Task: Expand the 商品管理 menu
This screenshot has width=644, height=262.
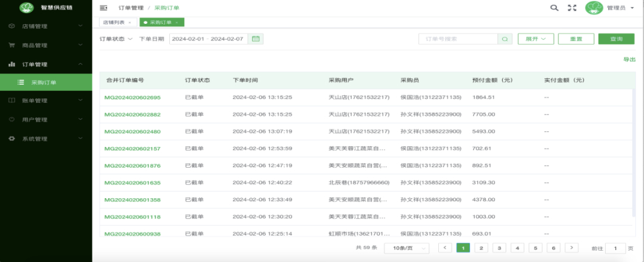Action: click(80, 45)
